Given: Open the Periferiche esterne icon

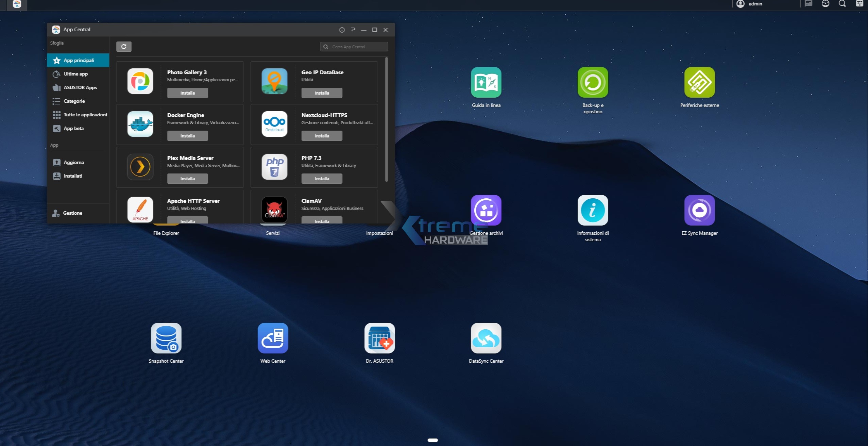Looking at the screenshot, I should click(x=699, y=82).
